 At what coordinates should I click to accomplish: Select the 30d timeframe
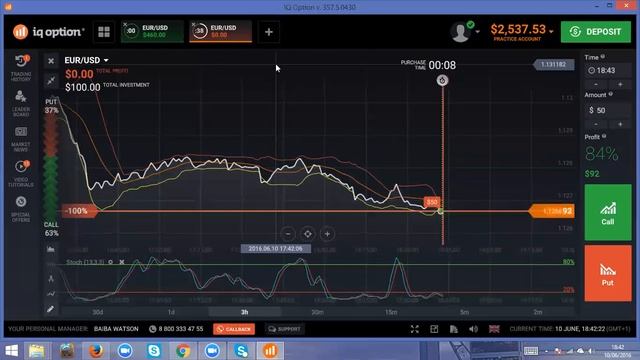coord(98,312)
